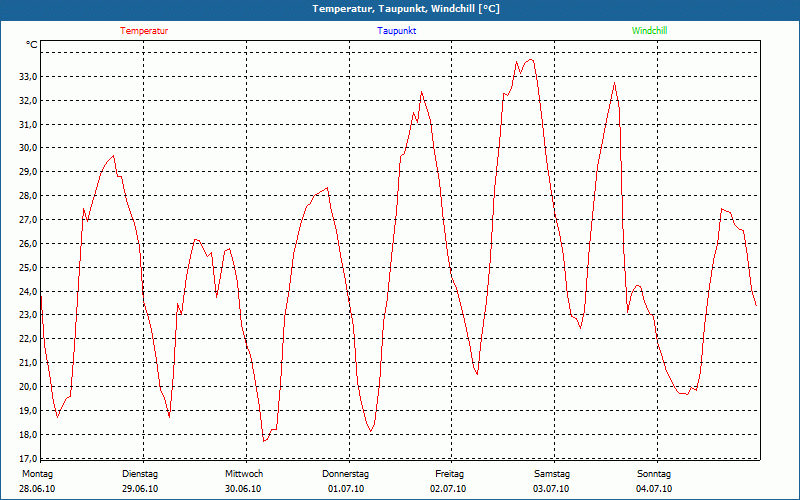Screen dimensions: 800x500
Task: Click the 21,0 y-axis value
Action: point(28,363)
